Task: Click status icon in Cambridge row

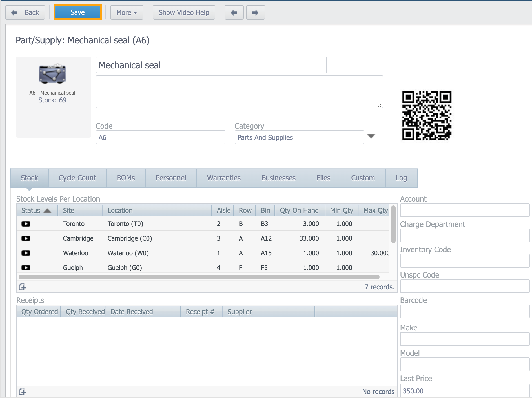Action: coord(26,238)
